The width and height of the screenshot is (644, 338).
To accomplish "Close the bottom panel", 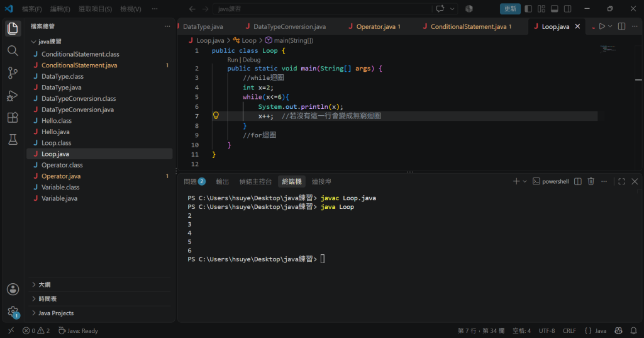I will click(x=635, y=181).
